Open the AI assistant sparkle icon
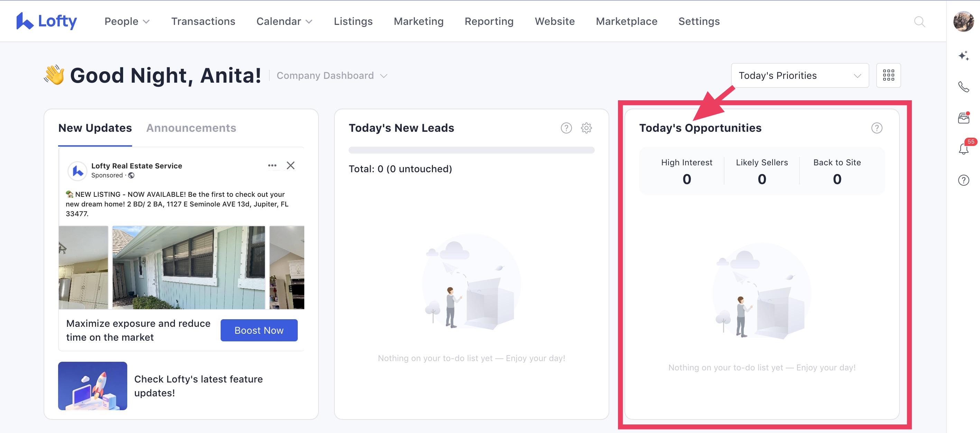This screenshot has width=980, height=433. point(963,56)
